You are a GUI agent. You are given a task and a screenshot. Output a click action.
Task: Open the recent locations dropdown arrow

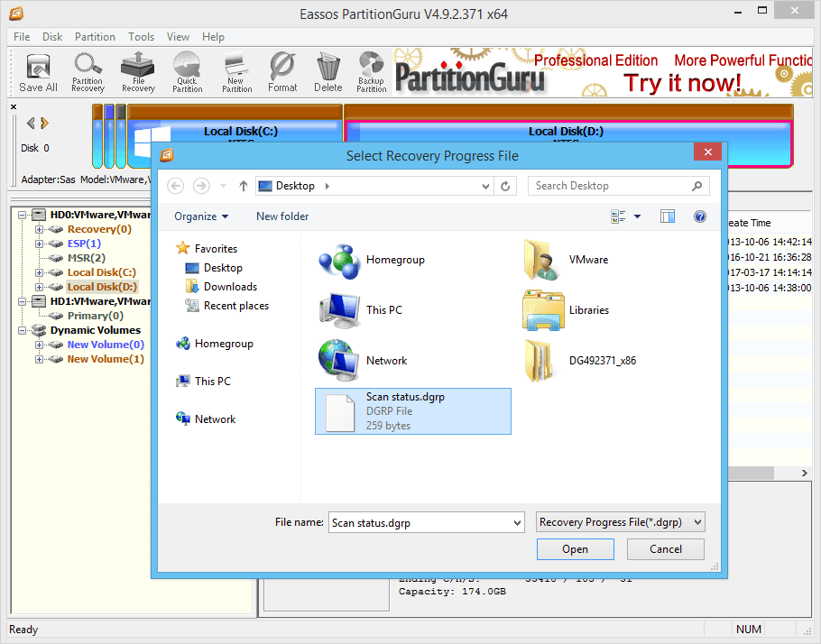[223, 186]
